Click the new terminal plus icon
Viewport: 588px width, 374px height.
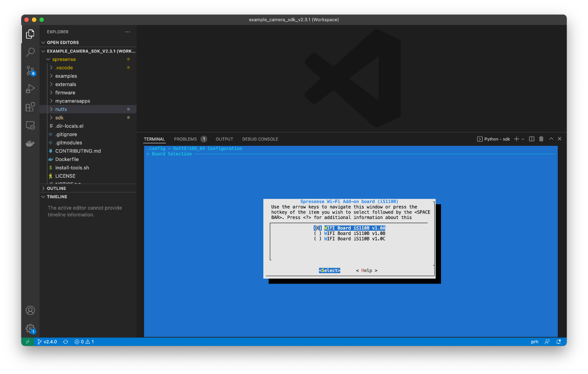517,139
